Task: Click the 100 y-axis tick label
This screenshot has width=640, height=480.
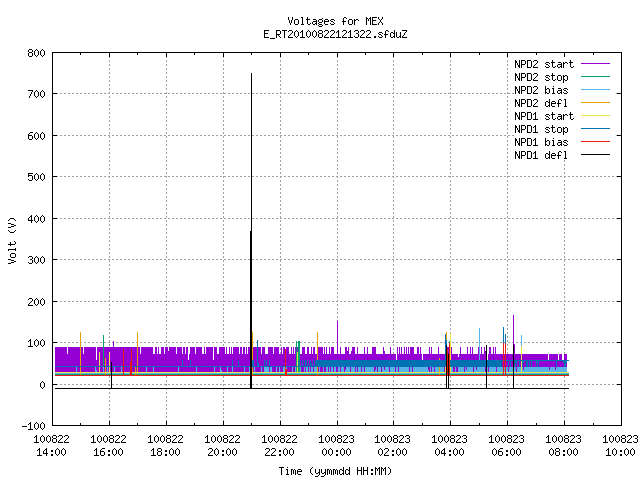Action: click(36, 343)
